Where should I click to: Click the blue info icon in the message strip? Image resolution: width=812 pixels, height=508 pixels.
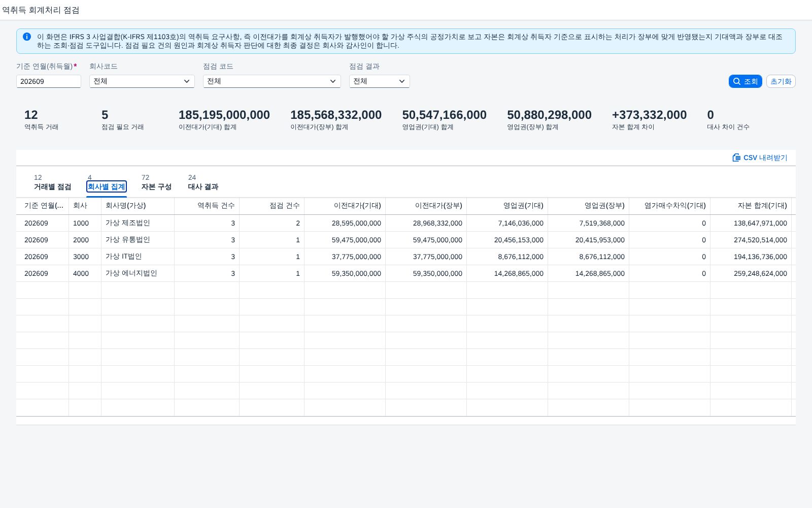tap(27, 37)
